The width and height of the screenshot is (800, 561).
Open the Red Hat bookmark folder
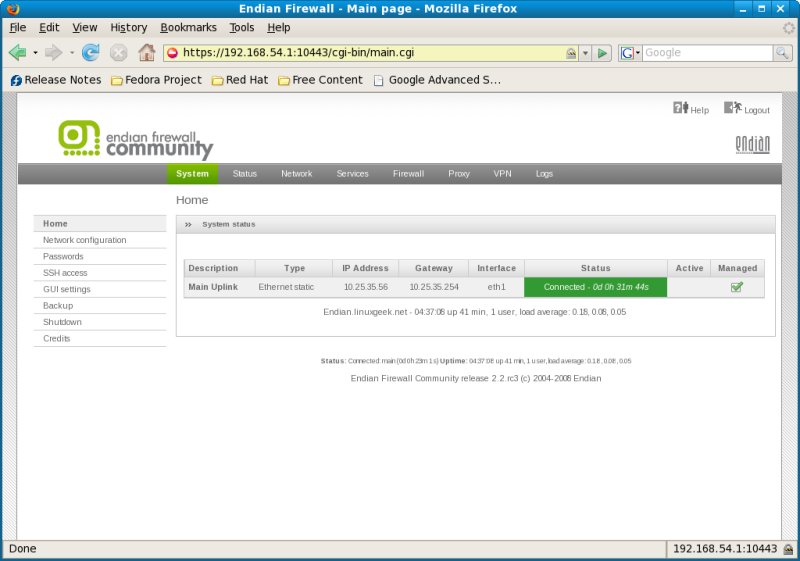point(240,80)
